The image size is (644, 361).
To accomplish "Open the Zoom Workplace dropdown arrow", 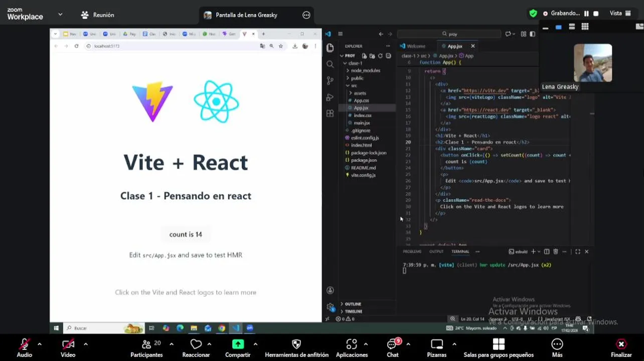I will pos(60,15).
